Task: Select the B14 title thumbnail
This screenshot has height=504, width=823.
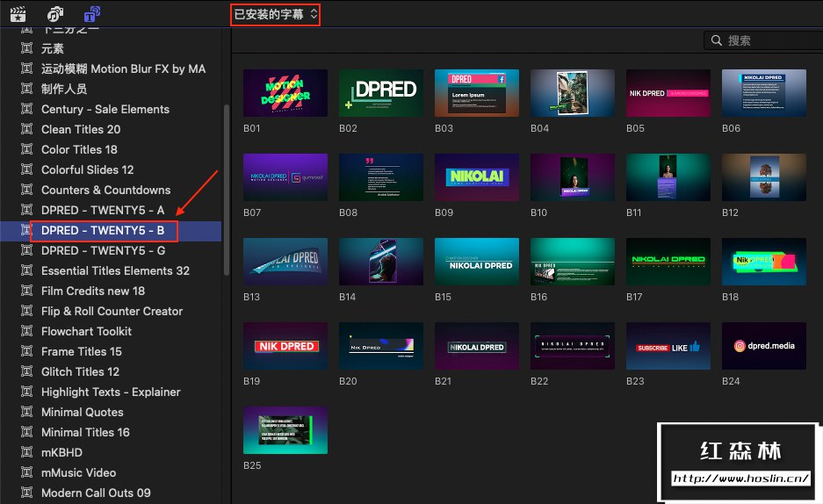Action: pos(381,262)
